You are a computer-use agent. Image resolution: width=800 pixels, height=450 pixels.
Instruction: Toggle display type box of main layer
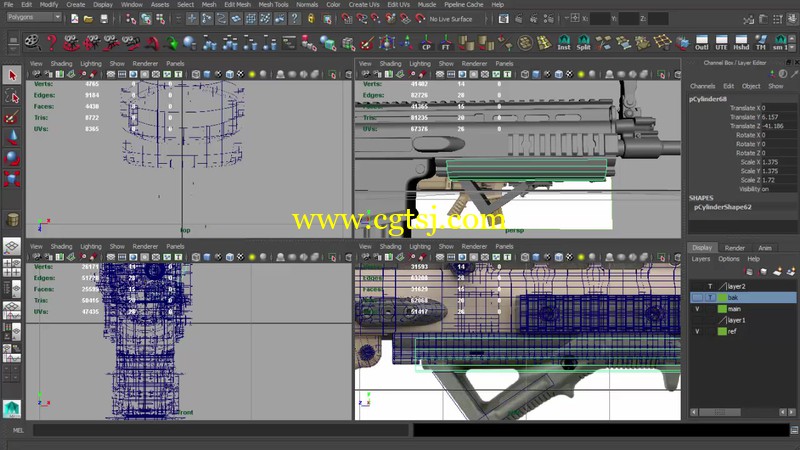click(x=710, y=309)
